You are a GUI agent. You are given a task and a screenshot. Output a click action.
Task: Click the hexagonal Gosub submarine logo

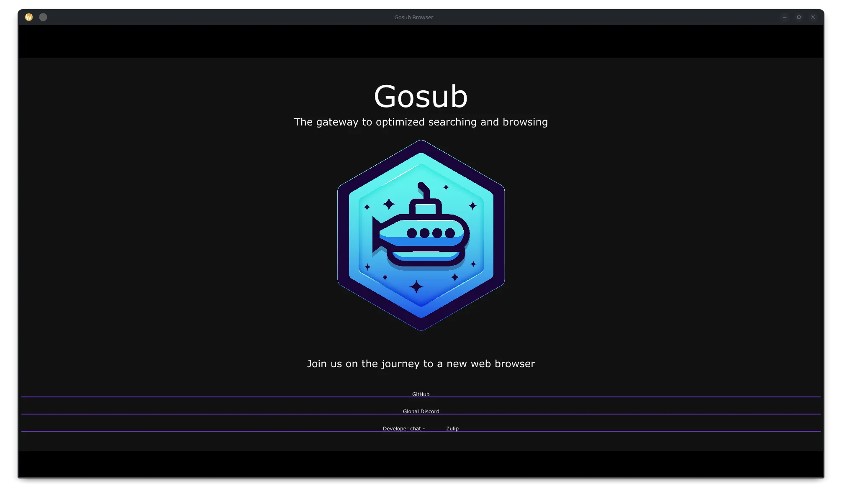pyautogui.click(x=421, y=236)
